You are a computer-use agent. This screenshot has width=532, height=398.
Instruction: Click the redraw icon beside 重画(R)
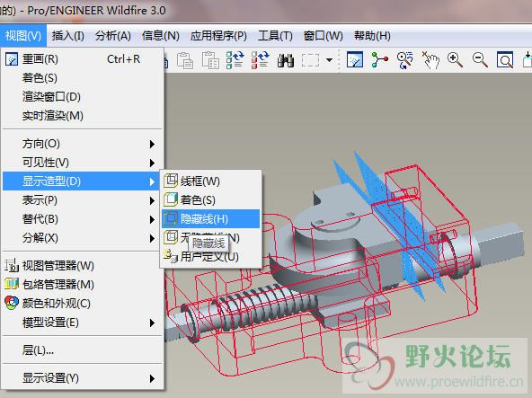tap(12, 59)
